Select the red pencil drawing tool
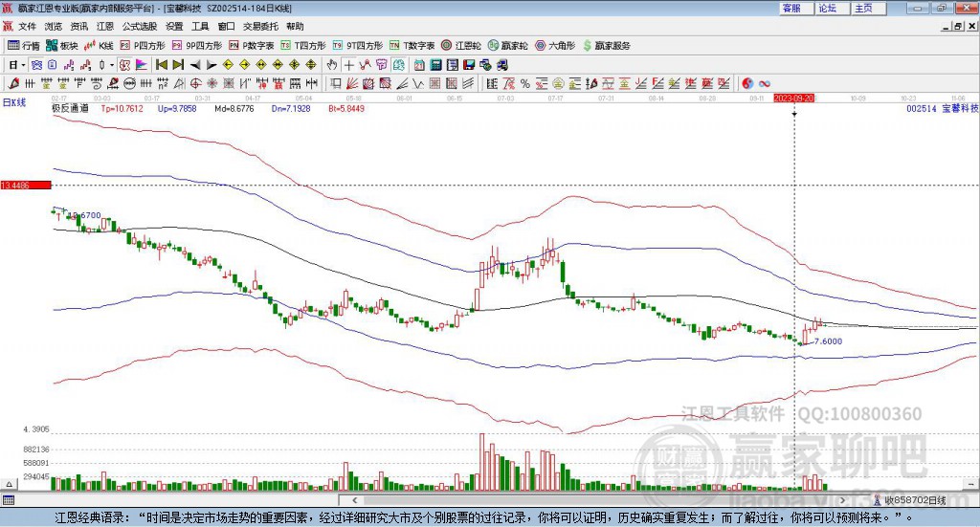980x527 pixels. [13, 83]
